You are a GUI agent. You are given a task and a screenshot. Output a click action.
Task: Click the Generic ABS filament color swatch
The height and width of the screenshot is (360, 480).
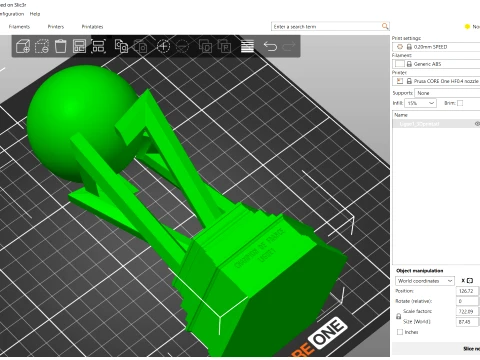[400, 64]
